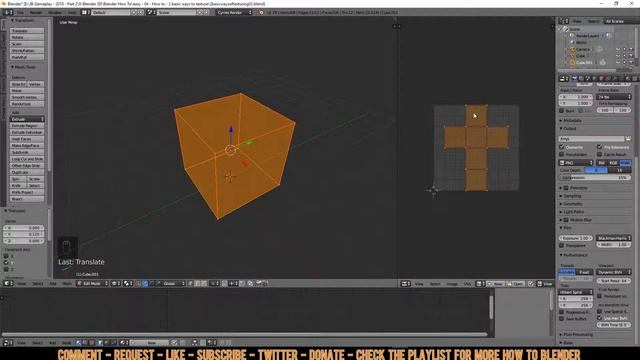Click the Extrude Region button
The height and width of the screenshot is (360, 640).
tap(27, 126)
